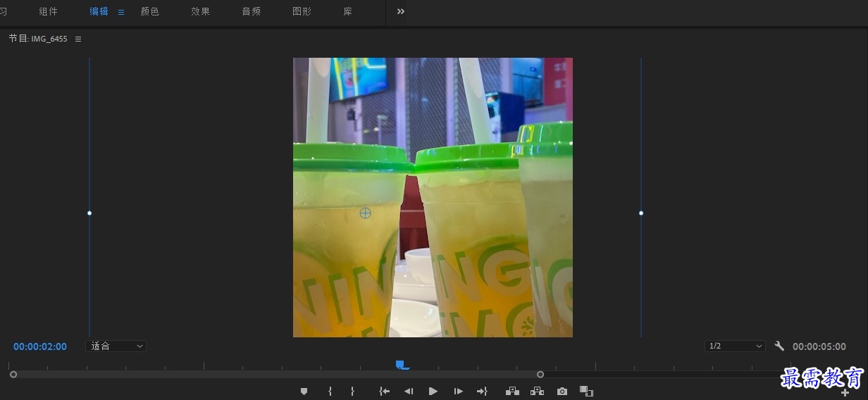Image resolution: width=868 pixels, height=400 pixels.
Task: Open the wrench settings menu
Action: pyautogui.click(x=779, y=346)
